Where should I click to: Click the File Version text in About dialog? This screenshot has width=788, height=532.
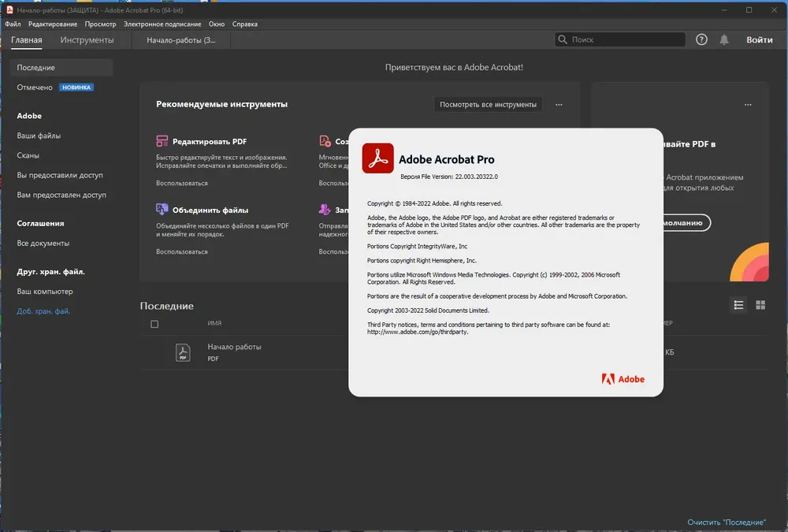pos(449,177)
